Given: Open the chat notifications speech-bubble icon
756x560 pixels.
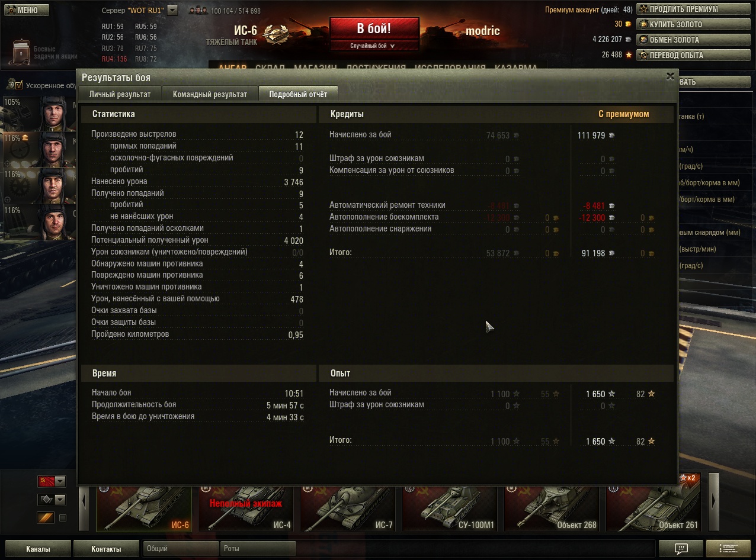Looking at the screenshot, I should point(680,548).
